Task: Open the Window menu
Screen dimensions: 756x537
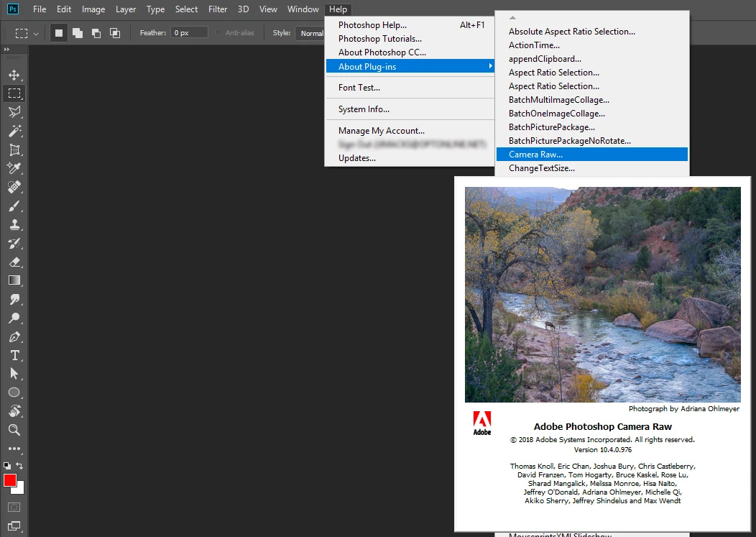Action: (x=303, y=9)
